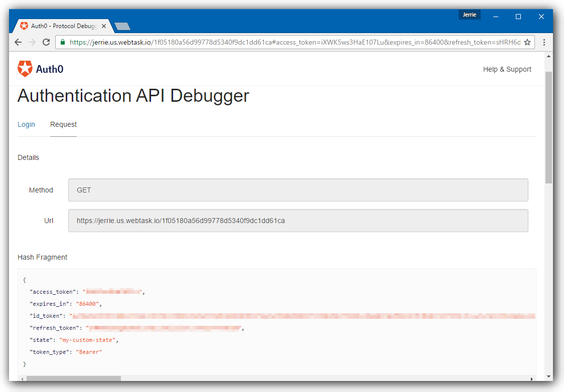Click the "token_type" key text
The image size is (564, 392).
pos(50,352)
